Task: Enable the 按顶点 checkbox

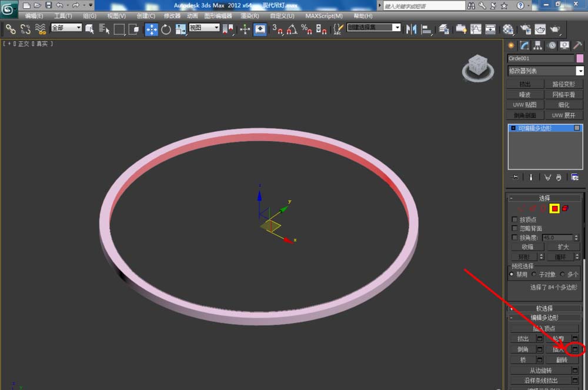Action: (514, 219)
